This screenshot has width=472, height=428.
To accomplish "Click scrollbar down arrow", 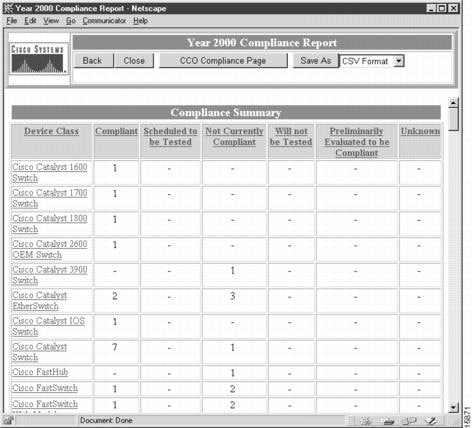I will tap(453, 407).
